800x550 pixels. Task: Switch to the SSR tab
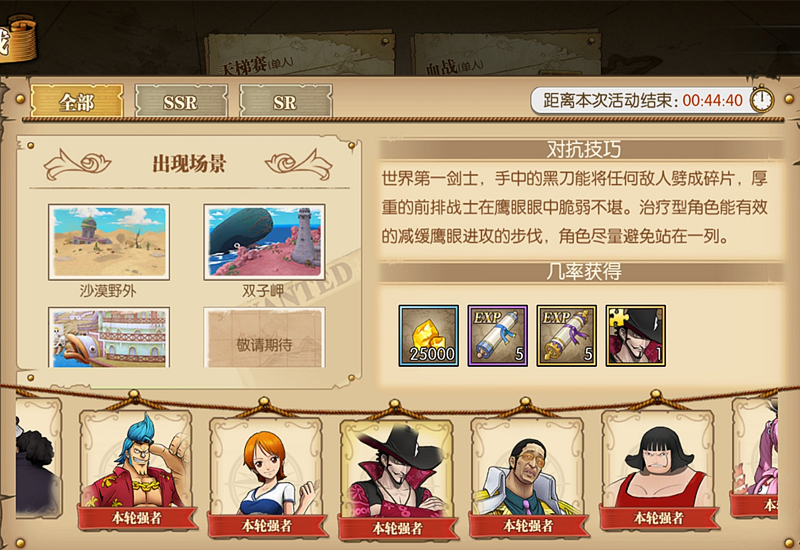181,101
